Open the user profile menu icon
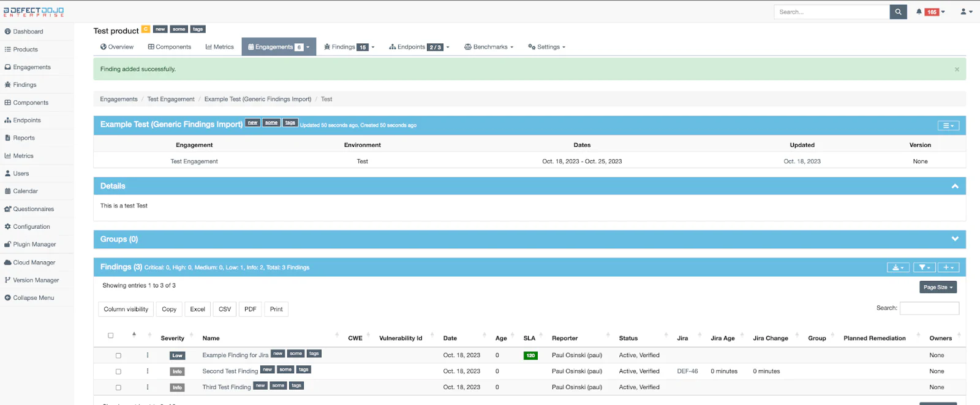The height and width of the screenshot is (405, 980). pos(965,12)
